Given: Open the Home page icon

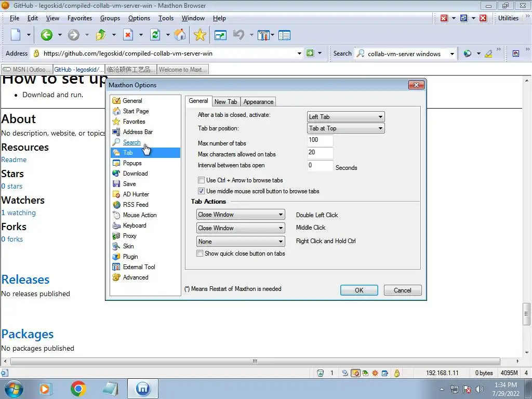Looking at the screenshot, I should tap(180, 35).
